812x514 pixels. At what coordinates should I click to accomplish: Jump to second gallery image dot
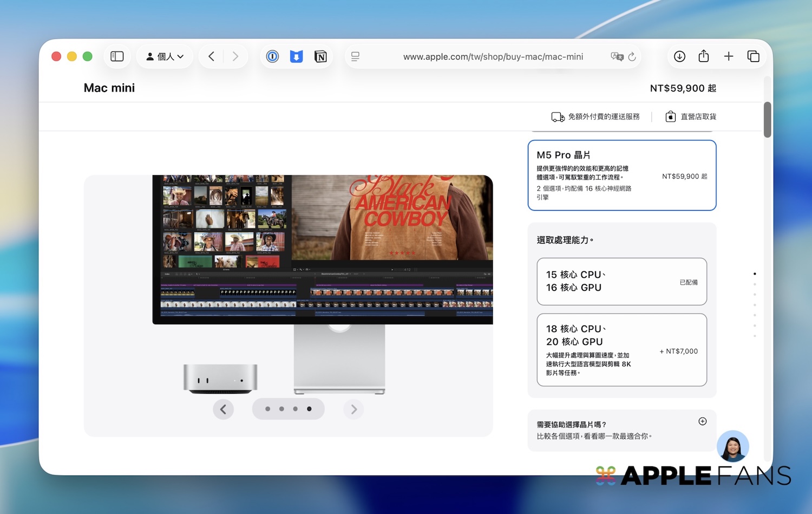pos(281,409)
